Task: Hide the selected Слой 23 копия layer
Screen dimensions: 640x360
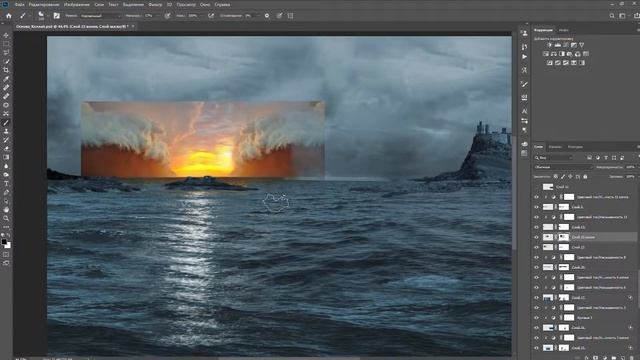Action: click(x=536, y=237)
